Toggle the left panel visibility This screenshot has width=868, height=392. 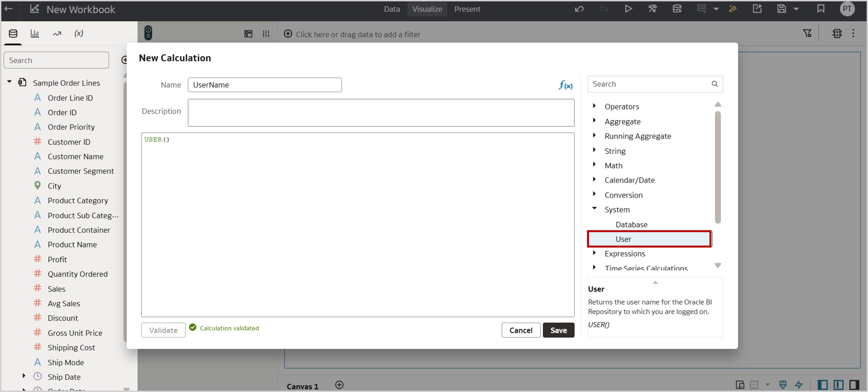[822, 385]
